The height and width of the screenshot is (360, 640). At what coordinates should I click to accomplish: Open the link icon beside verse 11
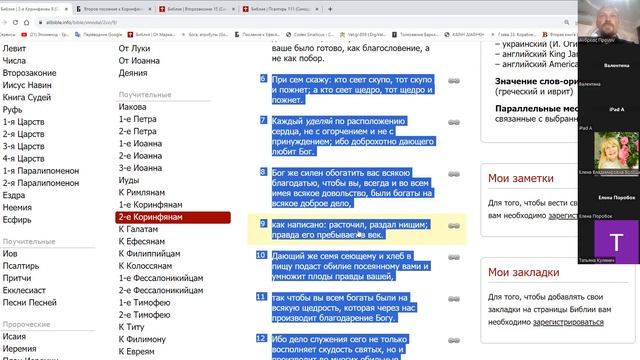coord(454,299)
